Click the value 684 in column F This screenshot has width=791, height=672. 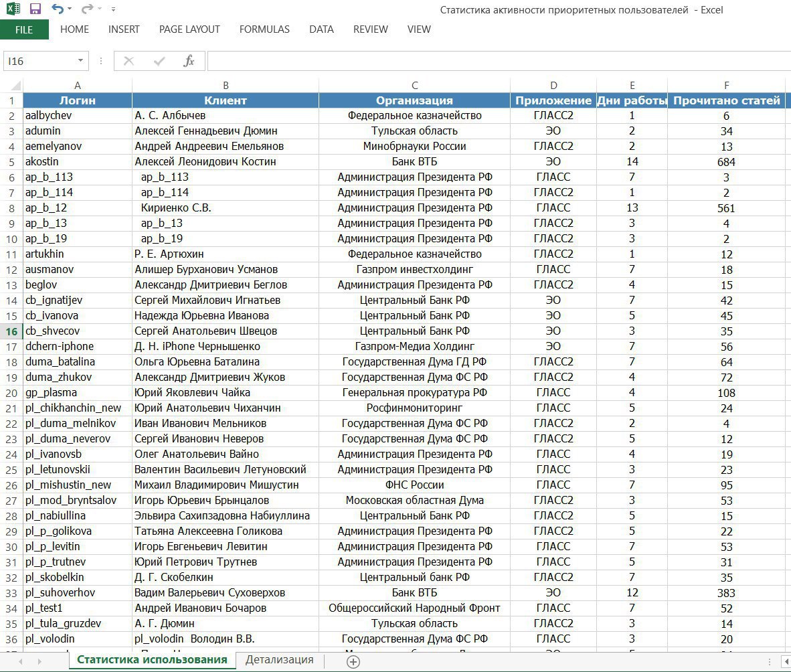tap(727, 162)
